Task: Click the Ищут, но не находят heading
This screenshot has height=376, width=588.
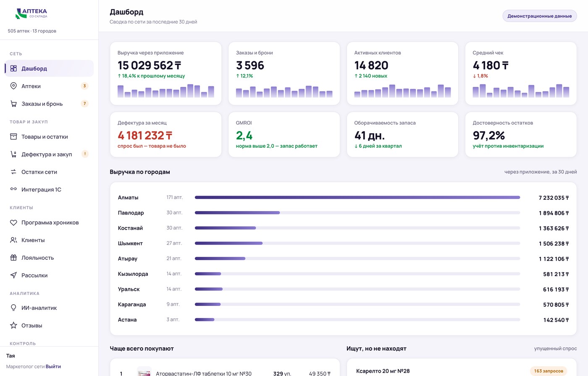Action: pyautogui.click(x=376, y=348)
